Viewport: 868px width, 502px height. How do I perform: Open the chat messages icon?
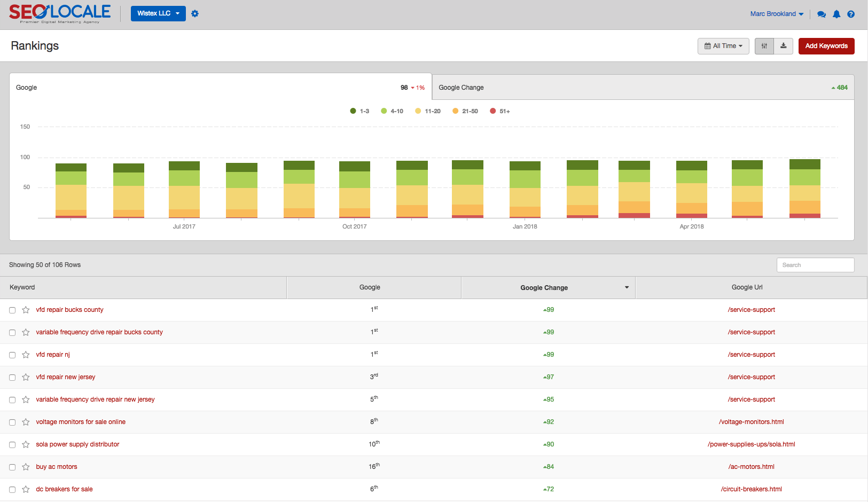822,14
